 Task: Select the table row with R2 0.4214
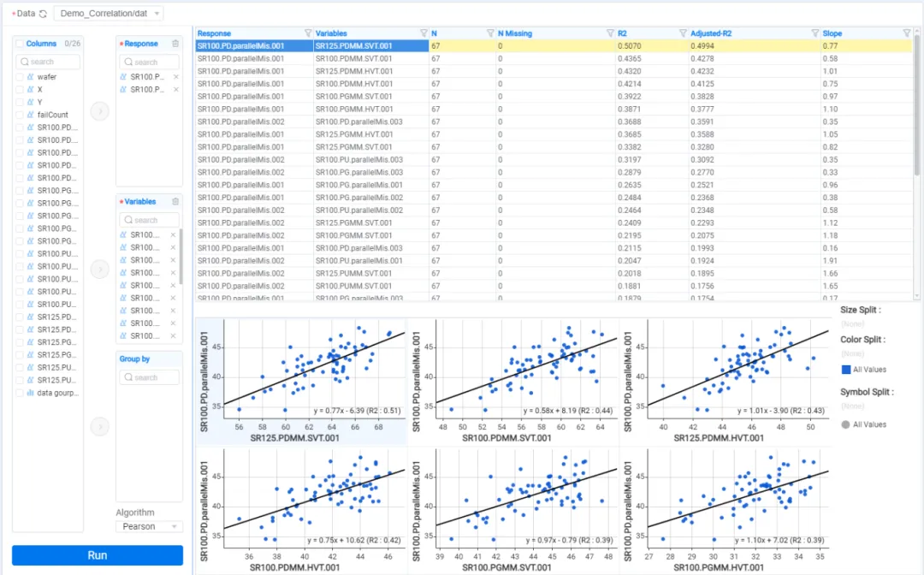(x=554, y=84)
